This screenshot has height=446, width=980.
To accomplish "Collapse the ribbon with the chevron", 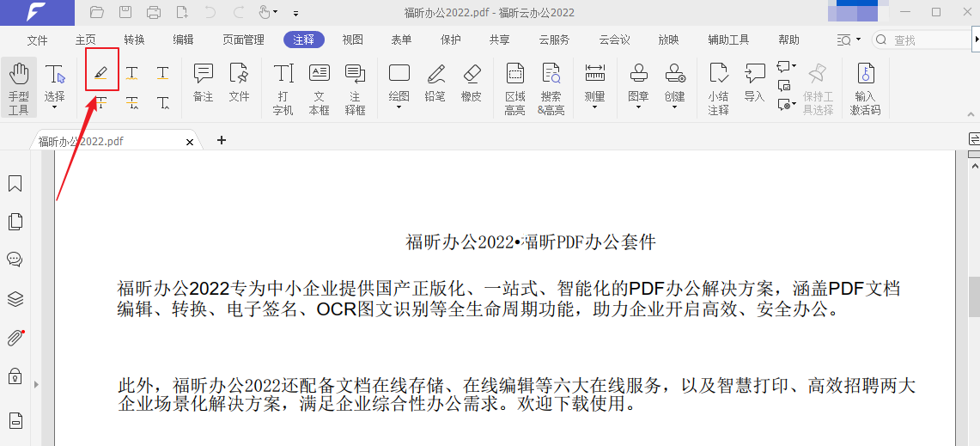I will [971, 114].
